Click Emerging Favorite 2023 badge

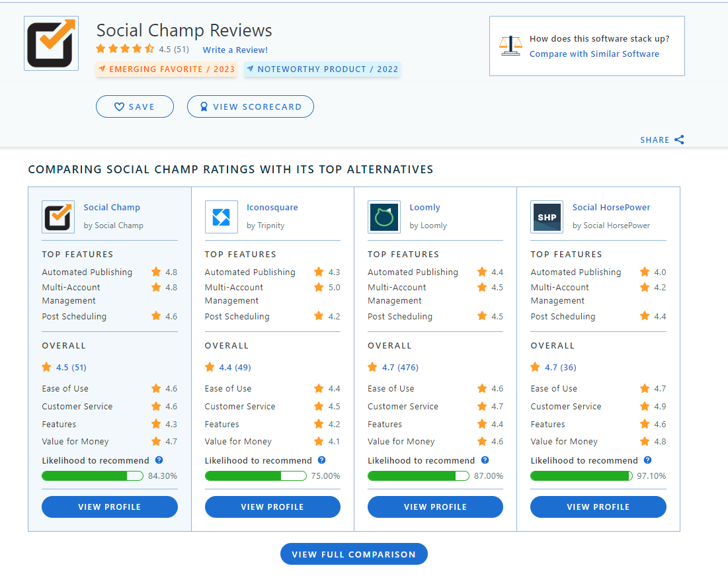(x=167, y=69)
